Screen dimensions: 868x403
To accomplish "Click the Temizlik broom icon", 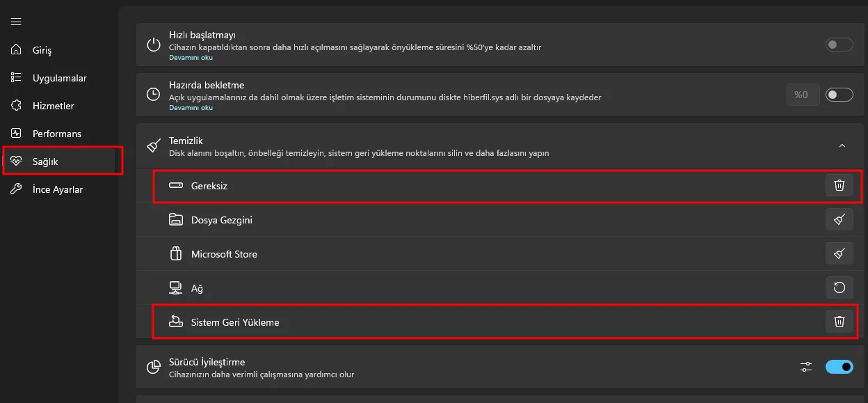I will (153, 146).
